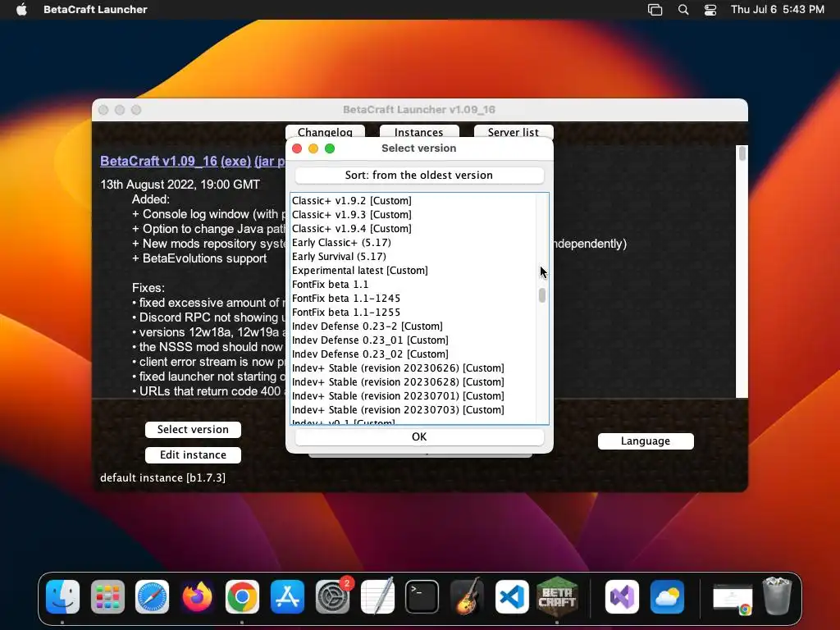Switch to the Changelog tab
This screenshot has width=840, height=630.
coord(325,132)
